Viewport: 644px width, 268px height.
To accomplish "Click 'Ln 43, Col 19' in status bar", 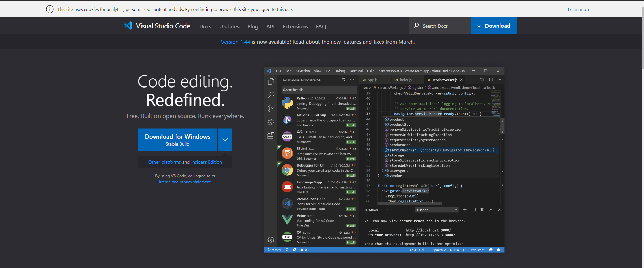I will tap(419, 250).
